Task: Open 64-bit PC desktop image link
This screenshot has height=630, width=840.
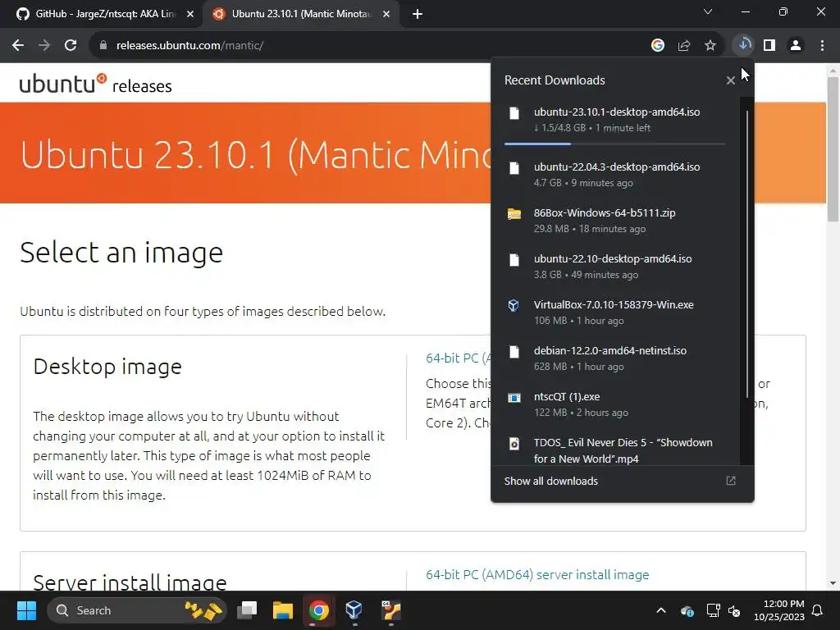Action: pos(458,358)
